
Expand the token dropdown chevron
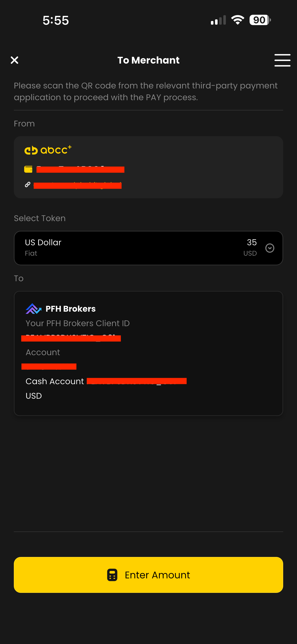tap(270, 248)
